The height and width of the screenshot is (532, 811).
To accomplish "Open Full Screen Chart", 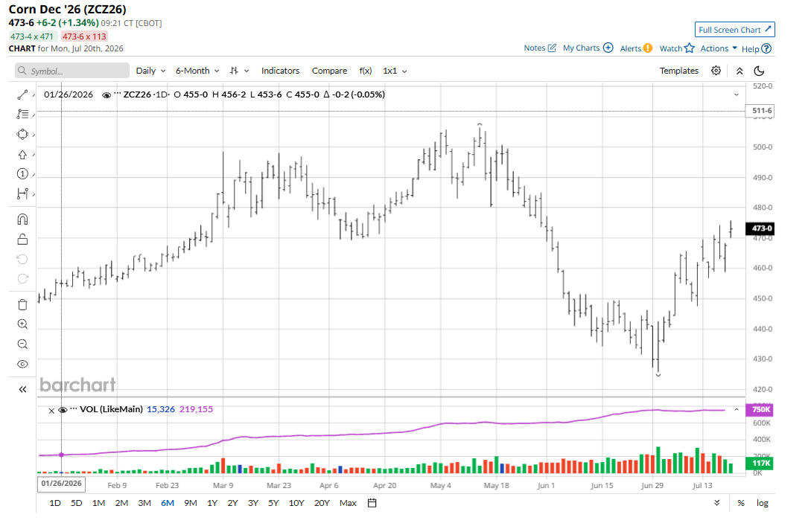I will tap(734, 30).
